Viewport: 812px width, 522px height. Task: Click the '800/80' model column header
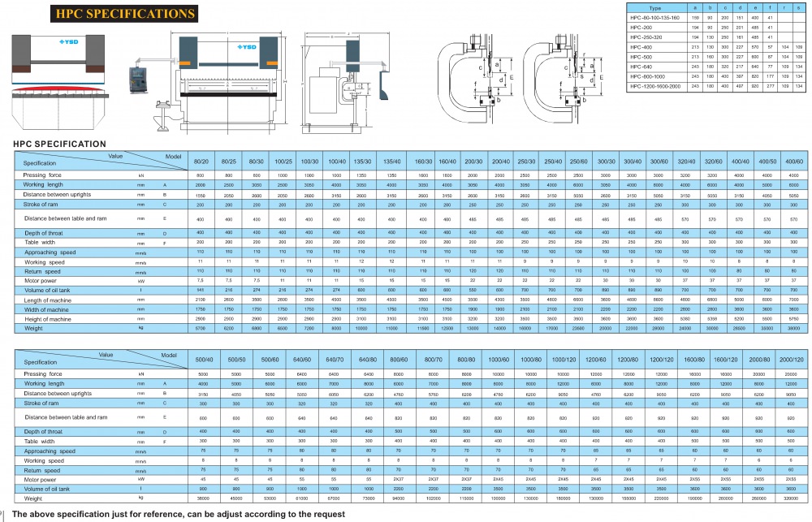pos(466,360)
